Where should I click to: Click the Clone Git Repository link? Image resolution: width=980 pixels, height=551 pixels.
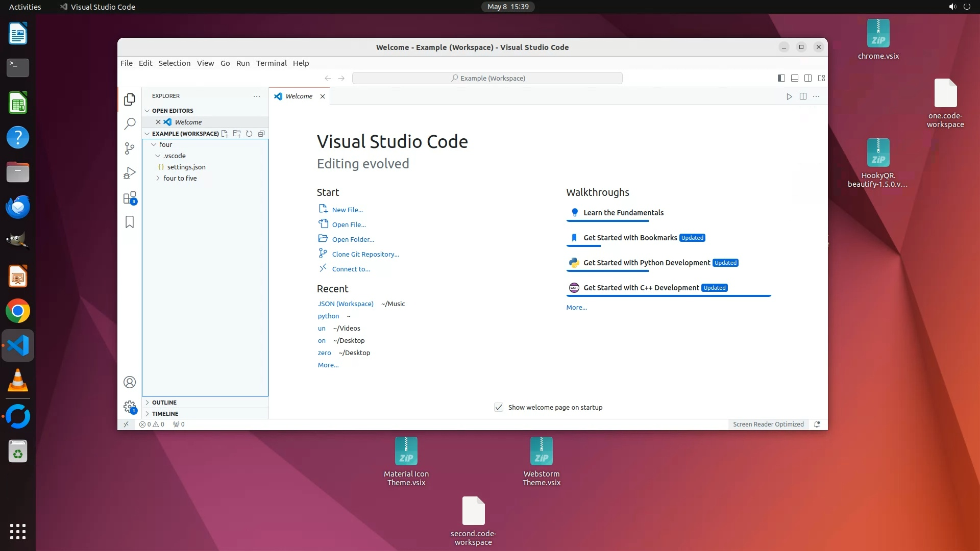tap(365, 254)
